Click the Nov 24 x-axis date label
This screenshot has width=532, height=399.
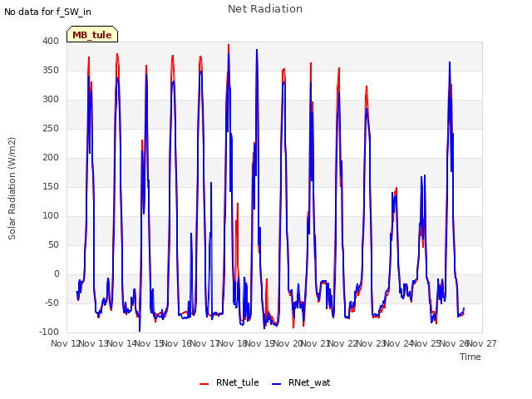399,343
